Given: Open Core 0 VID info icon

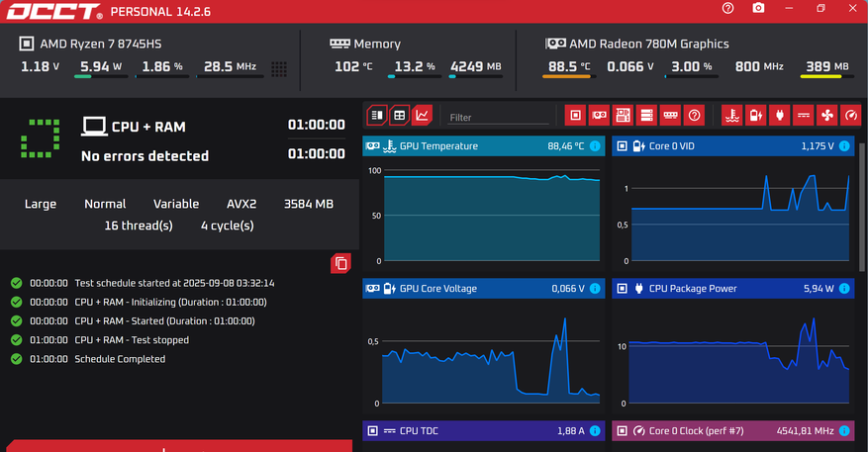Looking at the screenshot, I should coord(844,146).
